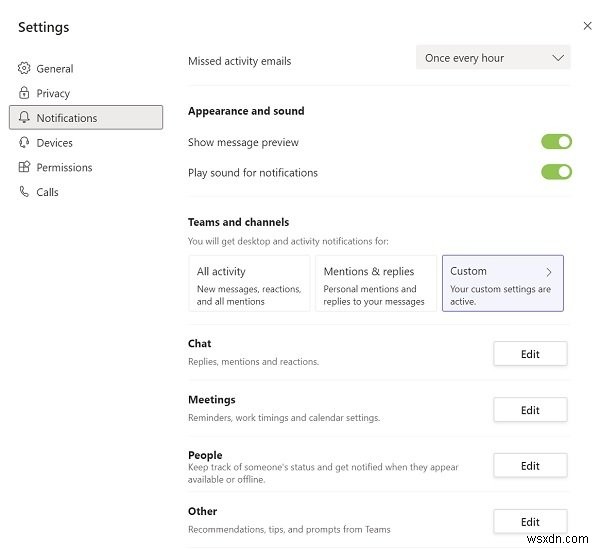Edit Meetings notification settings
This screenshot has width=600, height=549.
[530, 410]
